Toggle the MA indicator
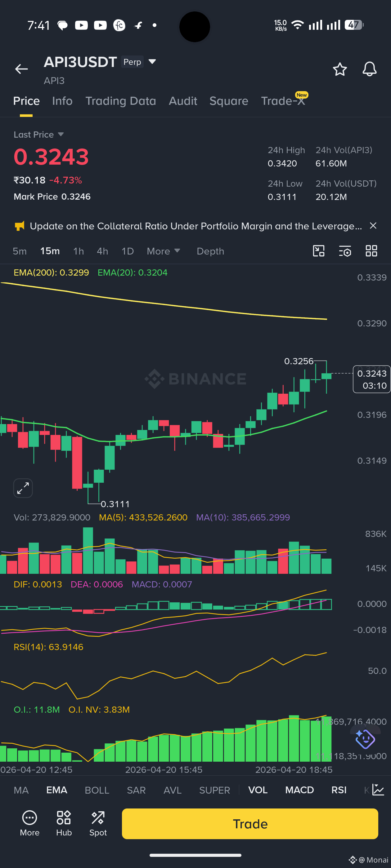The height and width of the screenshot is (868, 391). tap(21, 790)
